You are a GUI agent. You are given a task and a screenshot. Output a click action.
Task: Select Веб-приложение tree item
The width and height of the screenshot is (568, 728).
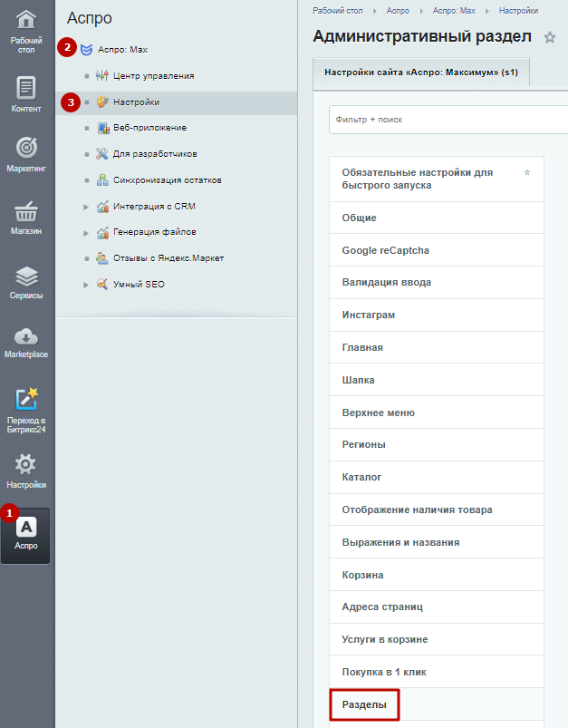coord(149,128)
